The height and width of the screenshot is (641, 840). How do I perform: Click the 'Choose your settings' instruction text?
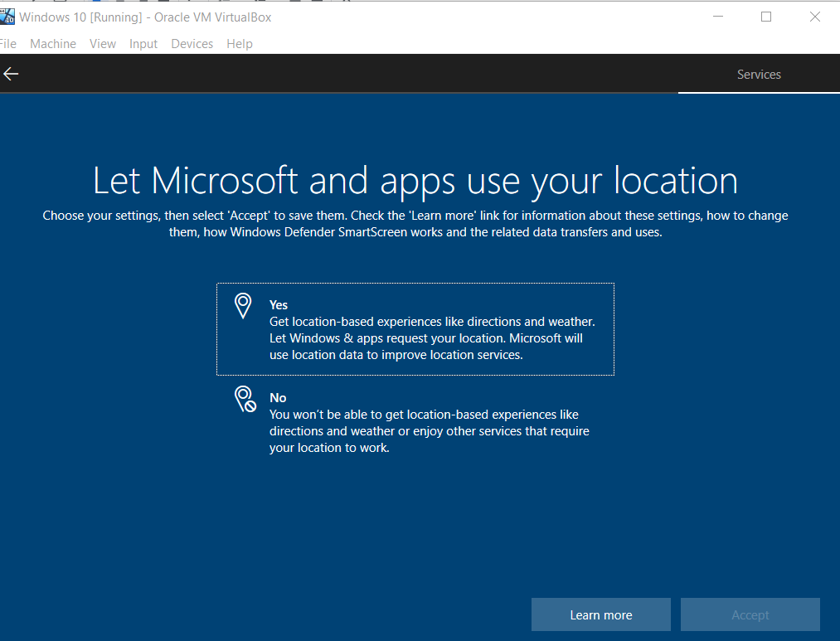pos(415,224)
